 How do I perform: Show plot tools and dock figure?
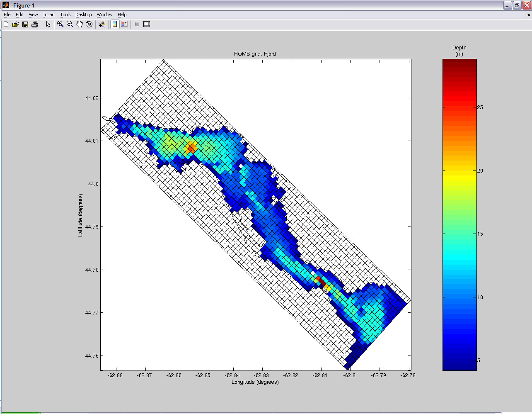point(147,24)
